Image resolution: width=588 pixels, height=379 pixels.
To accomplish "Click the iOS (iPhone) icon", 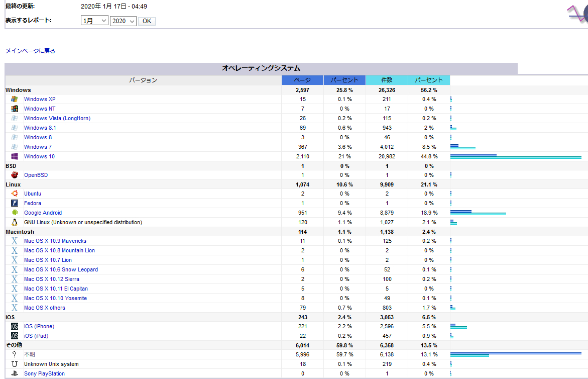I will [x=15, y=326].
